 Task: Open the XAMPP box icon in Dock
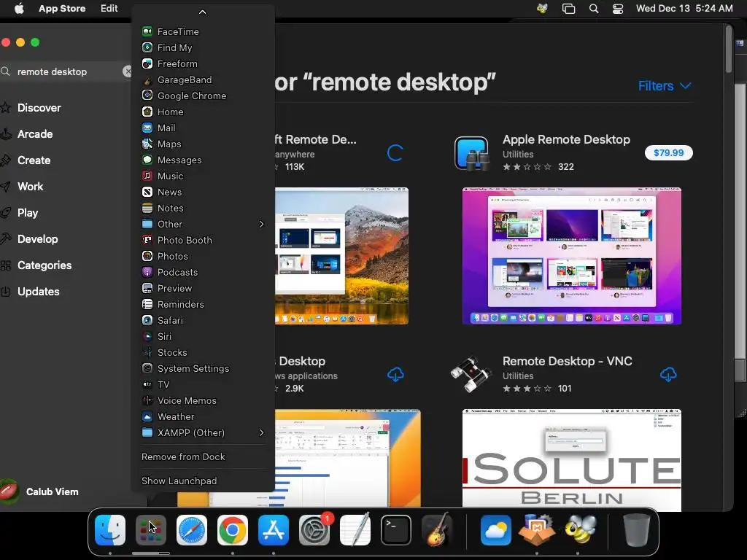tap(537, 530)
